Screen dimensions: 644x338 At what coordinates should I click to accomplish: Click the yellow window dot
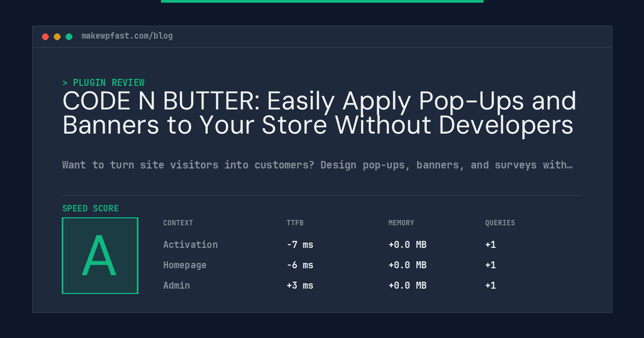click(57, 36)
